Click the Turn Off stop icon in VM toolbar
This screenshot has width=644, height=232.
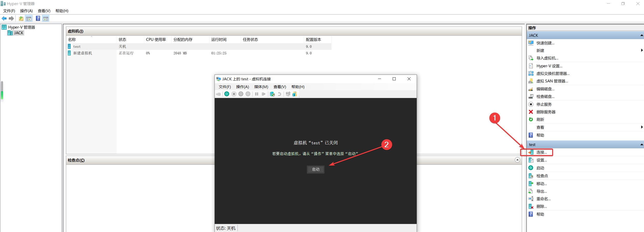pos(234,94)
